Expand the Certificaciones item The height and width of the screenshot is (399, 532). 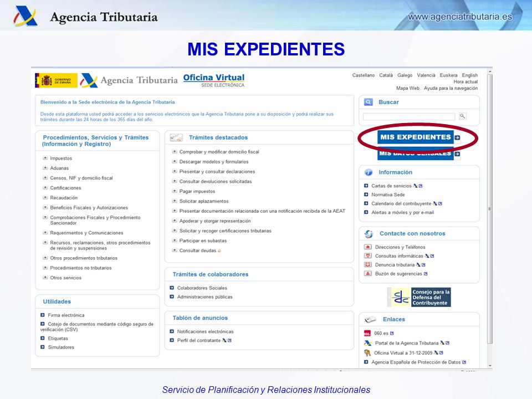pyautogui.click(x=45, y=187)
